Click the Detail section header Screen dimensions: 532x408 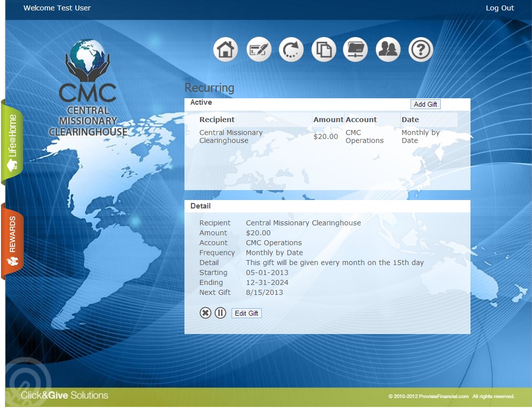(x=200, y=206)
